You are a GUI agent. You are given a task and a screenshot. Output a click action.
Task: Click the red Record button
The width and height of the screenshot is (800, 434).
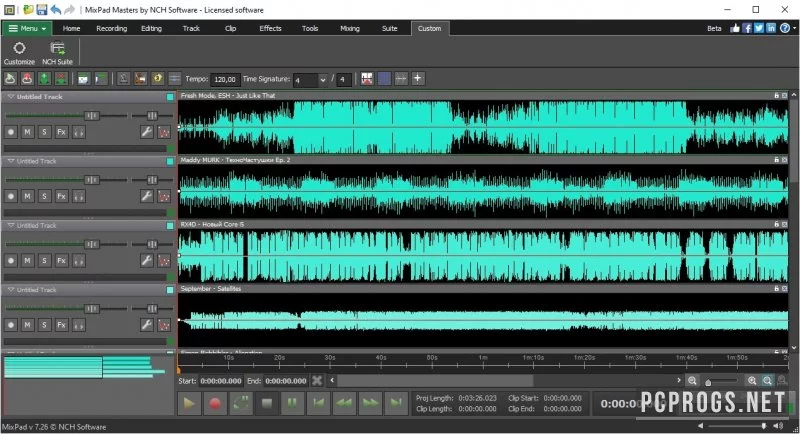click(x=215, y=403)
